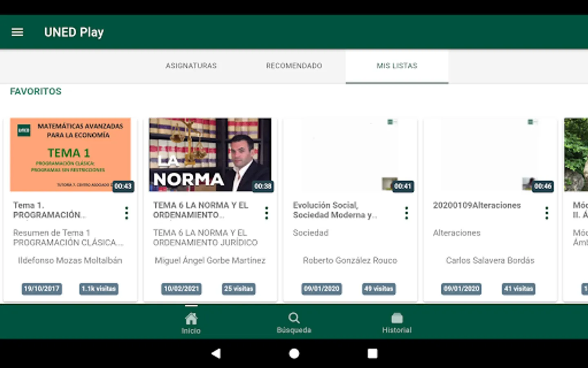Select the Mis Listas tab
This screenshot has width=588, height=368.
(x=397, y=66)
